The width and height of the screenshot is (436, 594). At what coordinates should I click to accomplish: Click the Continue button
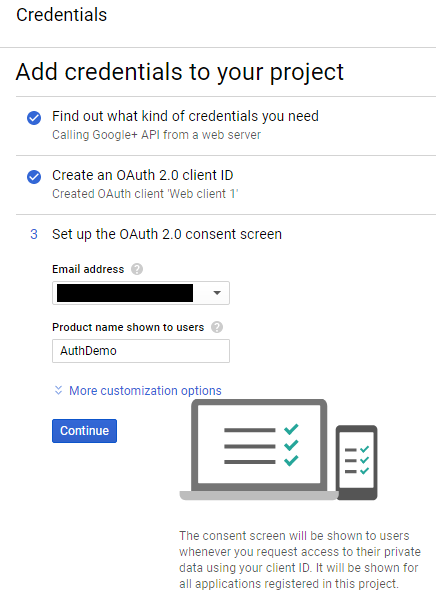coord(84,431)
